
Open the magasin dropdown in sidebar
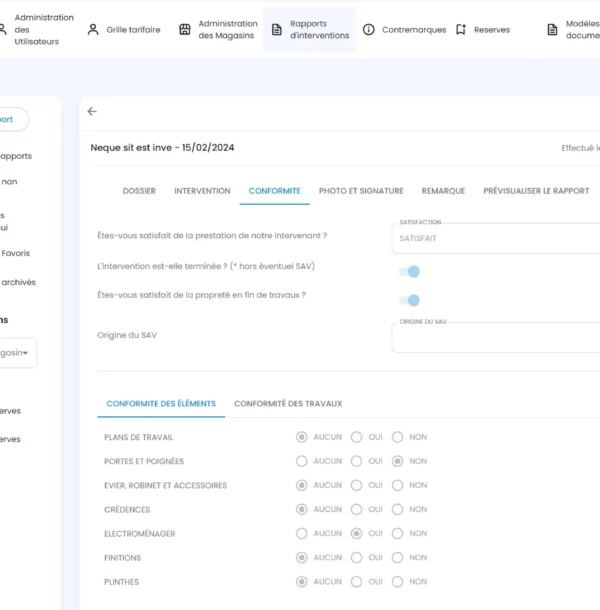point(16,353)
